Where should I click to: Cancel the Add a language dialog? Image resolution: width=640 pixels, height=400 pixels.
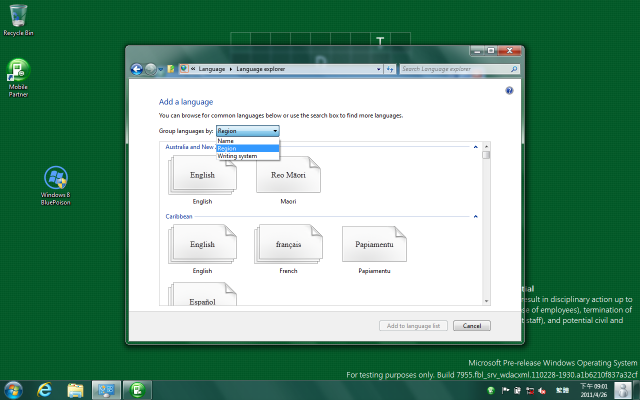coord(472,326)
